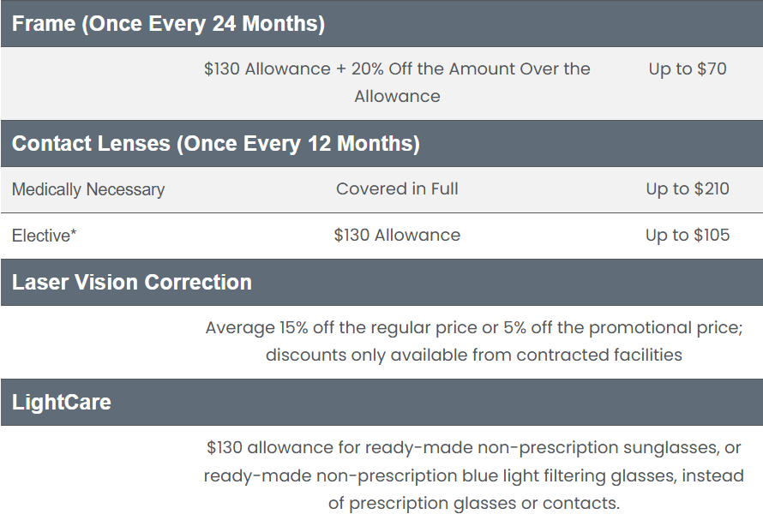
Task: Click the blue light filtering glasses line
Action: (x=474, y=475)
